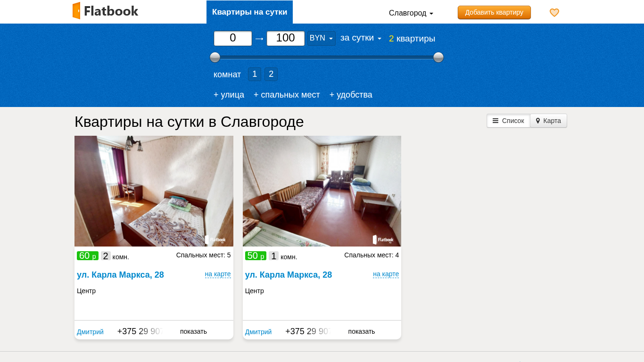The height and width of the screenshot is (362, 644).
Task: Switch to Карта map view
Action: point(549,121)
